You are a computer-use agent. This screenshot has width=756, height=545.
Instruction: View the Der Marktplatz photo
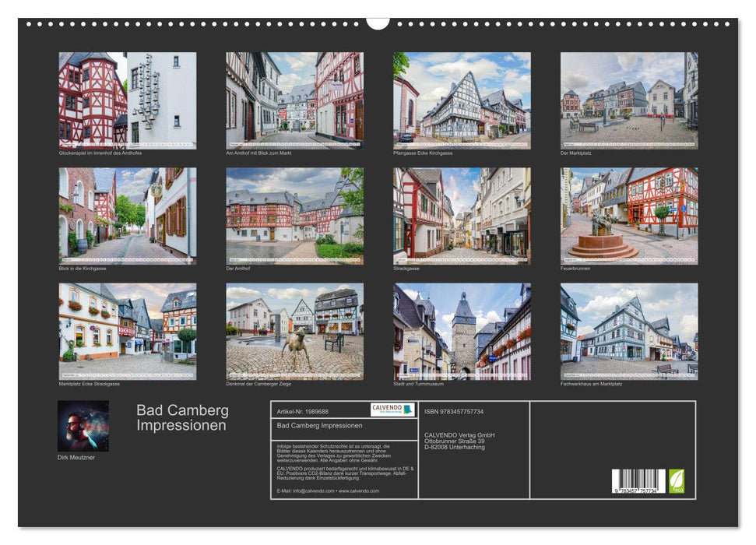[x=629, y=100]
